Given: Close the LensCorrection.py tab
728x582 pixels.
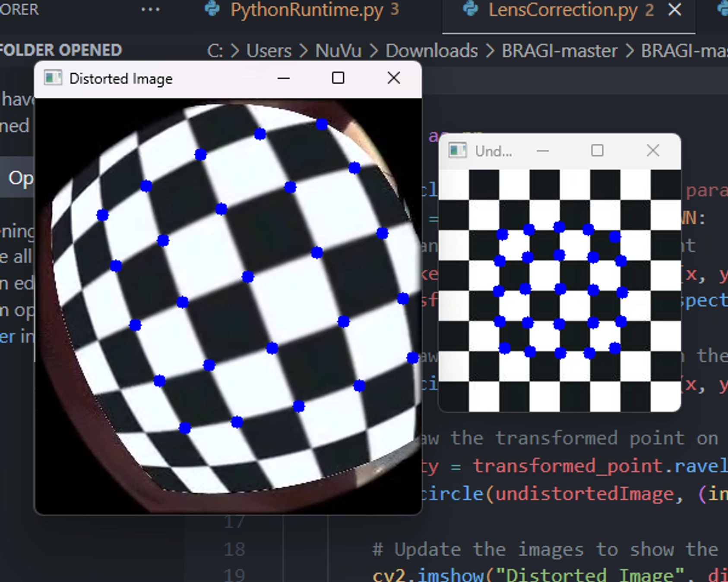Looking at the screenshot, I should (x=674, y=10).
